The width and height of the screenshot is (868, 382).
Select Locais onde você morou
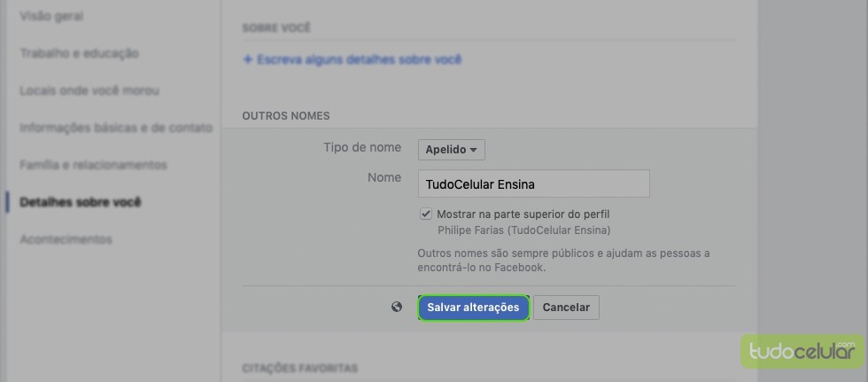click(x=89, y=90)
